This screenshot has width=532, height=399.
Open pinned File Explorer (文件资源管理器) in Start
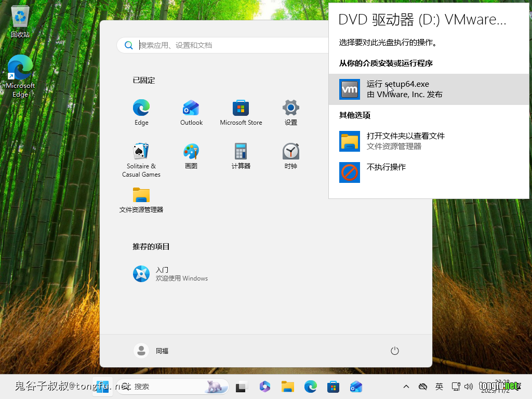coord(141,199)
